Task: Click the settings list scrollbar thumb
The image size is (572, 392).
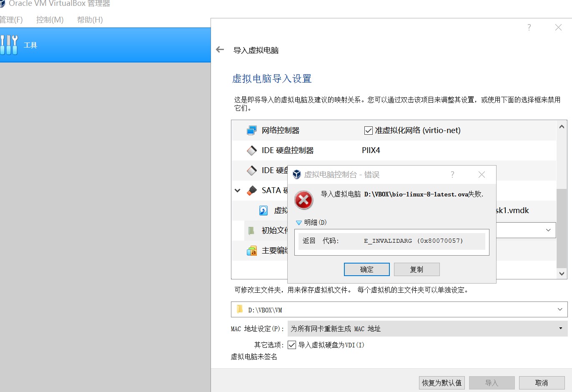Action: coord(562,228)
